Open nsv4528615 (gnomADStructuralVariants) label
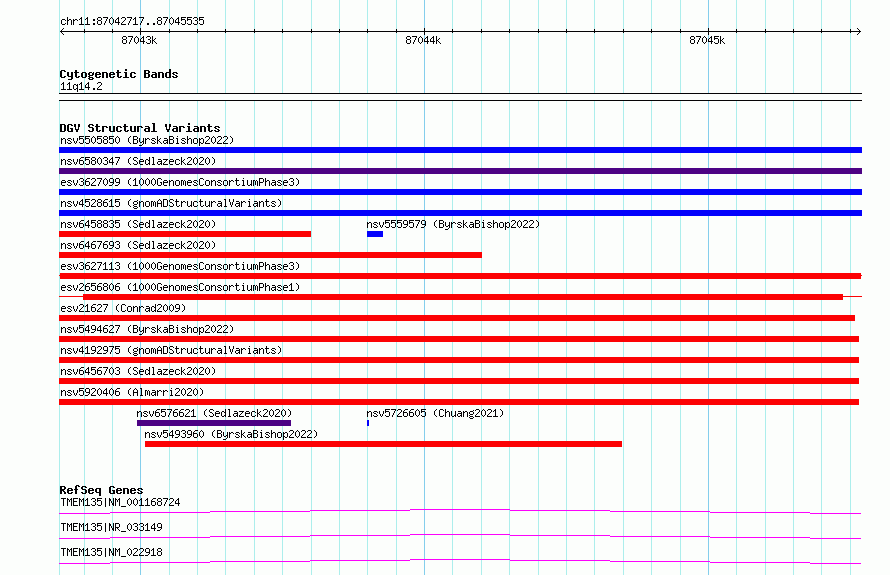This screenshot has width=890, height=575. [171, 203]
